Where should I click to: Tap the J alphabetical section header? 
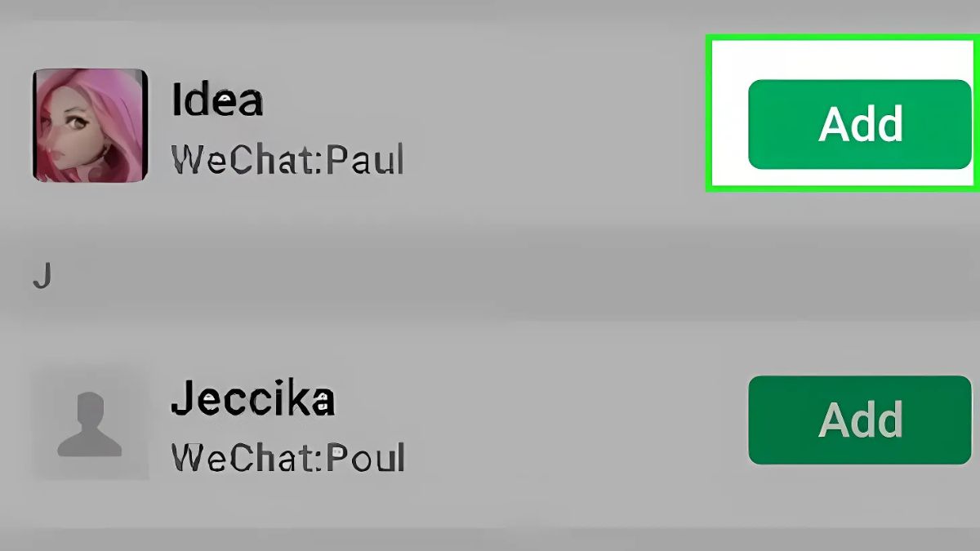coord(42,278)
